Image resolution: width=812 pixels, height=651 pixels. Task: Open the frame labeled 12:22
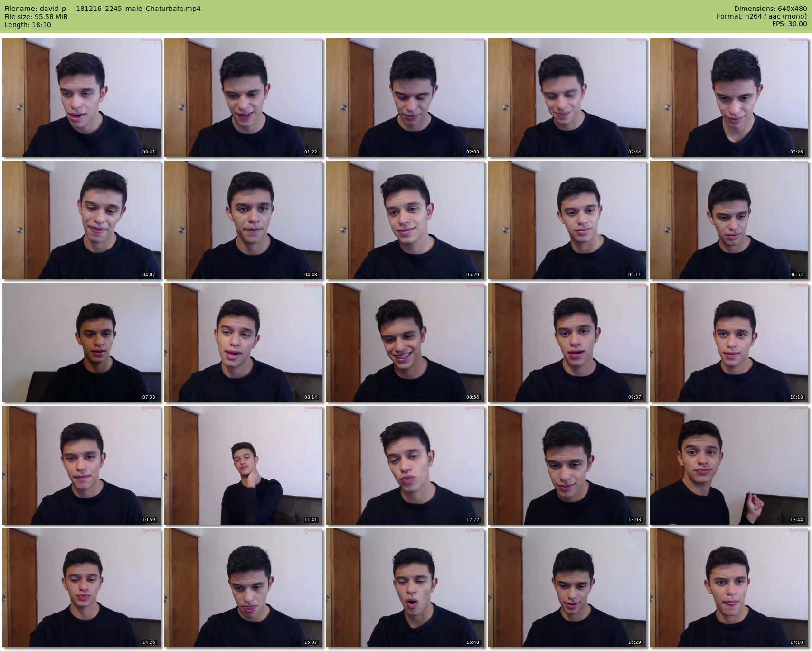coord(406,465)
